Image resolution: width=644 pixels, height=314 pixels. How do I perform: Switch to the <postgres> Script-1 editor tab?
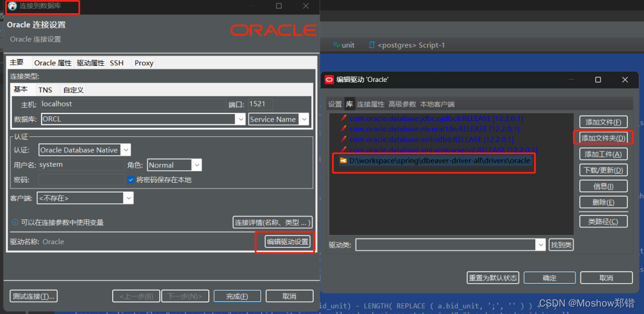[x=406, y=45]
